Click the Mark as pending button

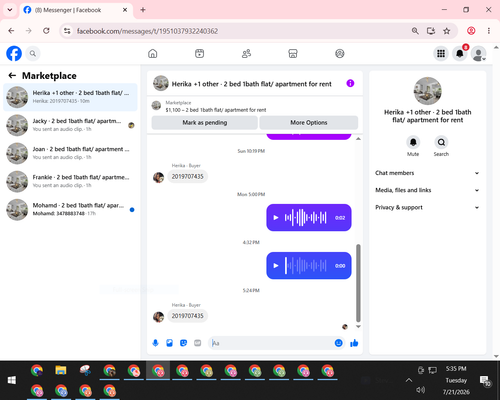click(205, 122)
